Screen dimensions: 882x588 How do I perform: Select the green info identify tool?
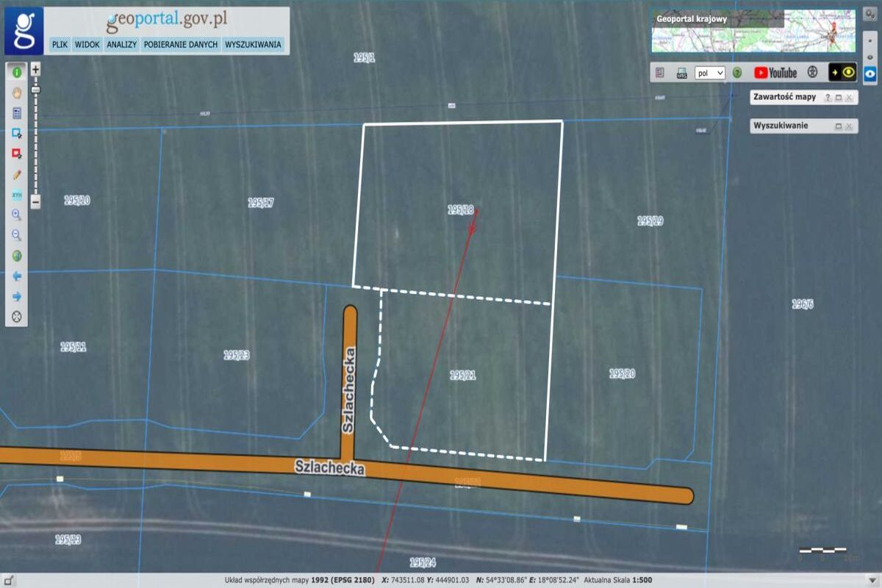click(x=16, y=72)
